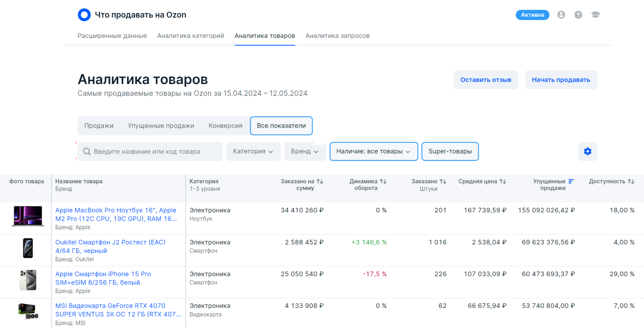Click the Начать продавать button

pyautogui.click(x=560, y=80)
